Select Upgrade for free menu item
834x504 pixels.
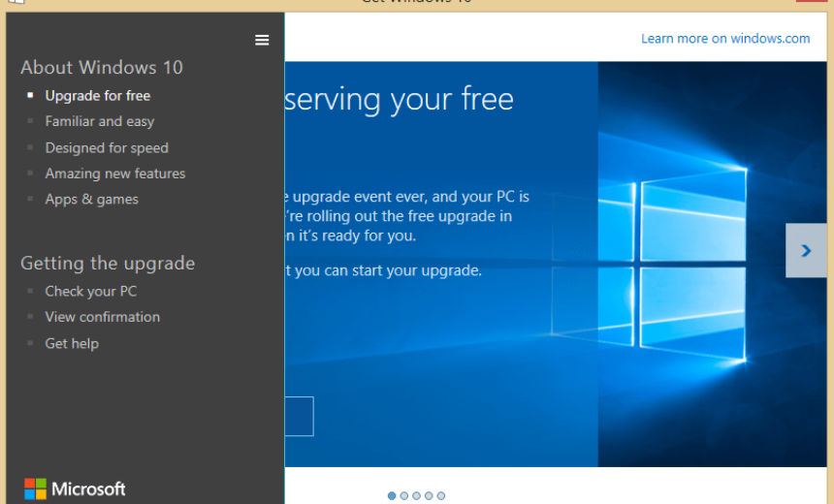(98, 96)
